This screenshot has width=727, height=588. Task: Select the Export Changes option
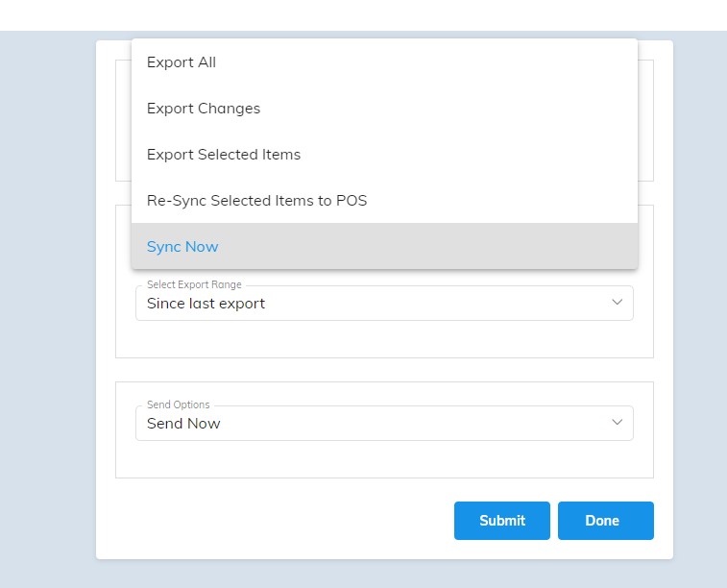pyautogui.click(x=384, y=108)
